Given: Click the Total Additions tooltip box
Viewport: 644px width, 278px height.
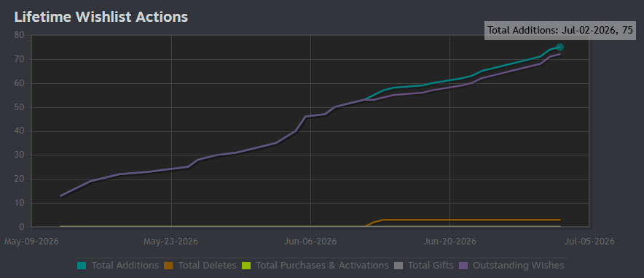Looking at the screenshot, I should 559,31.
